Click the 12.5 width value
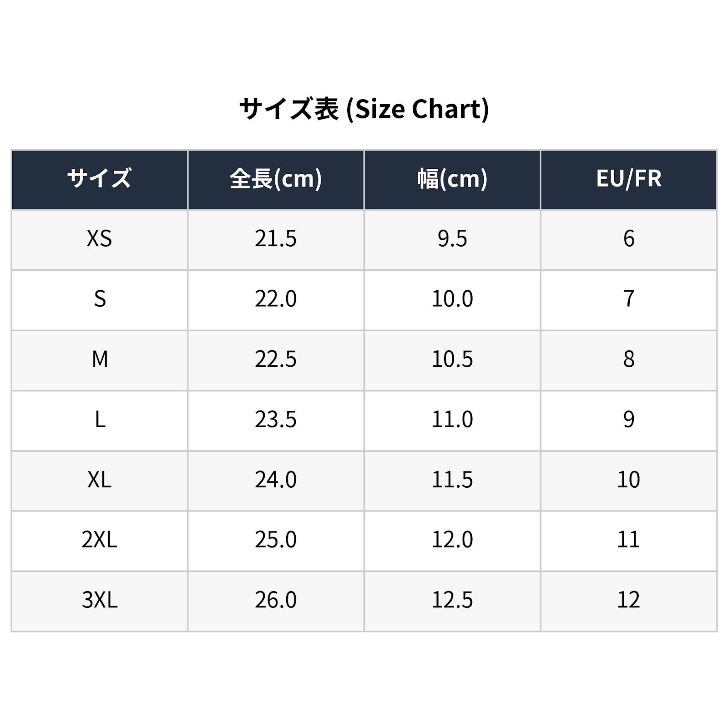The image size is (728, 728). pos(452,600)
